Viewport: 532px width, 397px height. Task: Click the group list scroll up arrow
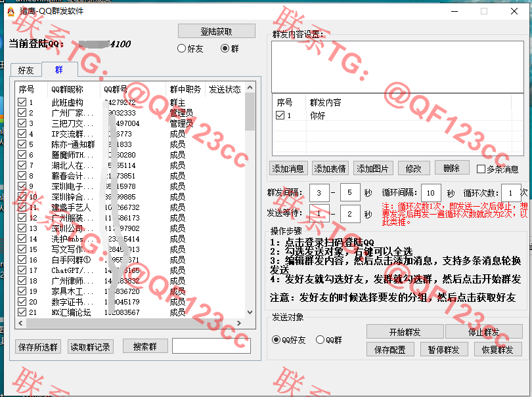(250, 87)
